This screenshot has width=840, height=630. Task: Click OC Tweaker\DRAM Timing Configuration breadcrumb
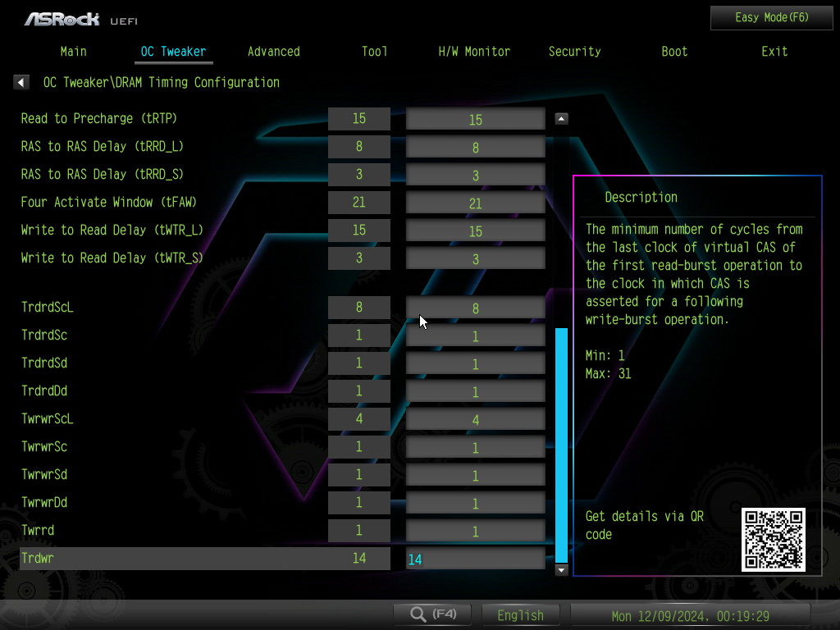pos(162,82)
